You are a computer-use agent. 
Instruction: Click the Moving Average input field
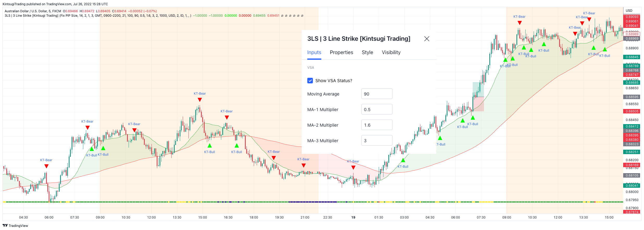pos(377,94)
